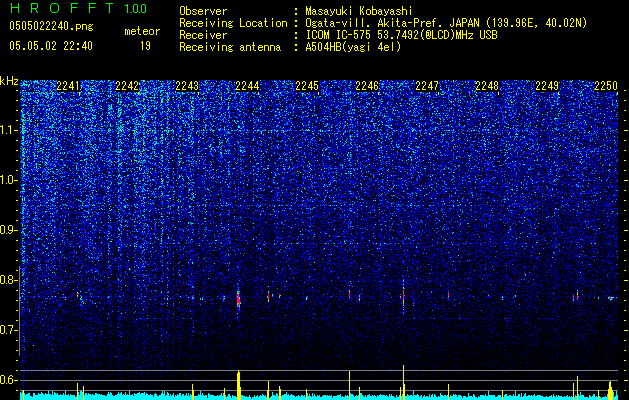629x400 pixels.
Task: Click the 1.0 frequency axis label
Action: coord(9,180)
